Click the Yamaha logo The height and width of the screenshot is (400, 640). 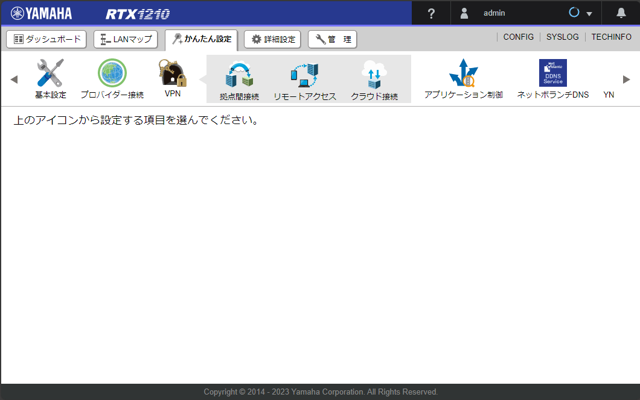[x=41, y=13]
